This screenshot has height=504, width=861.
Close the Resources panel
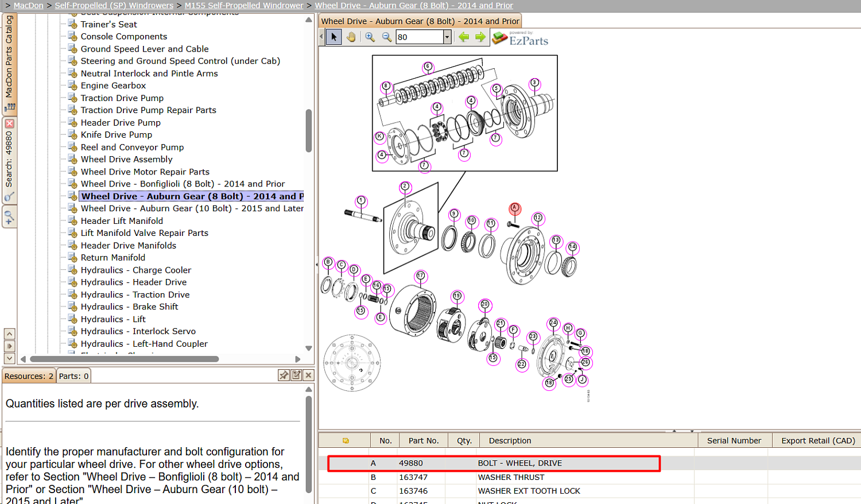(x=308, y=375)
